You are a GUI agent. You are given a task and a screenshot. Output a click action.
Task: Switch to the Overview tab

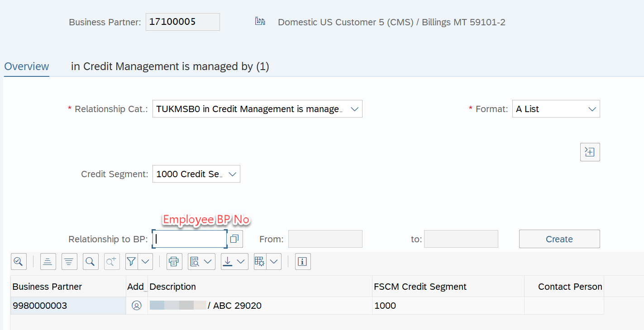27,66
